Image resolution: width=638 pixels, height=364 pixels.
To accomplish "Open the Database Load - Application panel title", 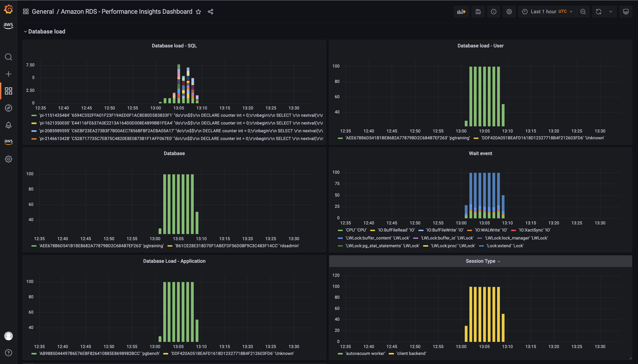I will pyautogui.click(x=174, y=261).
